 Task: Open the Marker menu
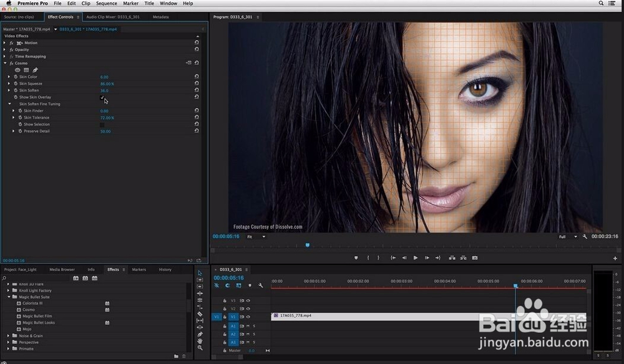click(130, 3)
